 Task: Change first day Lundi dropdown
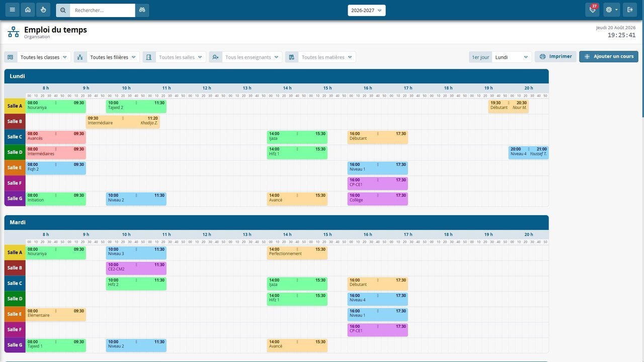click(512, 57)
